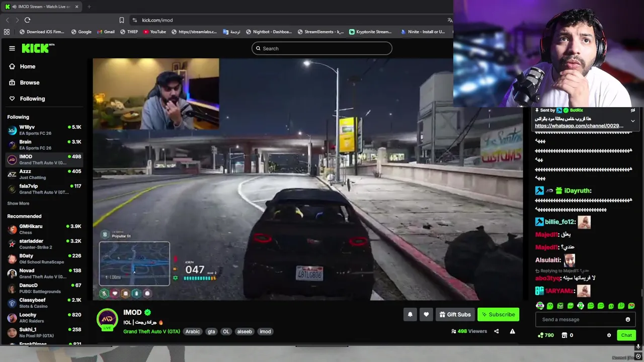Send message with the Chat button

[x=626, y=335]
